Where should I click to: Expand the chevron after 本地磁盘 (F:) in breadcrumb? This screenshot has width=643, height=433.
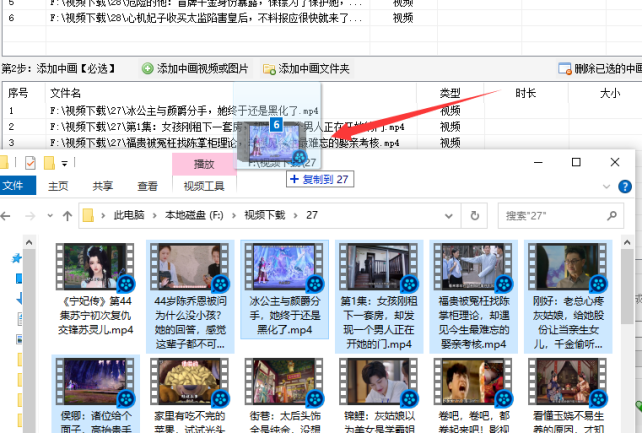pyautogui.click(x=234, y=216)
